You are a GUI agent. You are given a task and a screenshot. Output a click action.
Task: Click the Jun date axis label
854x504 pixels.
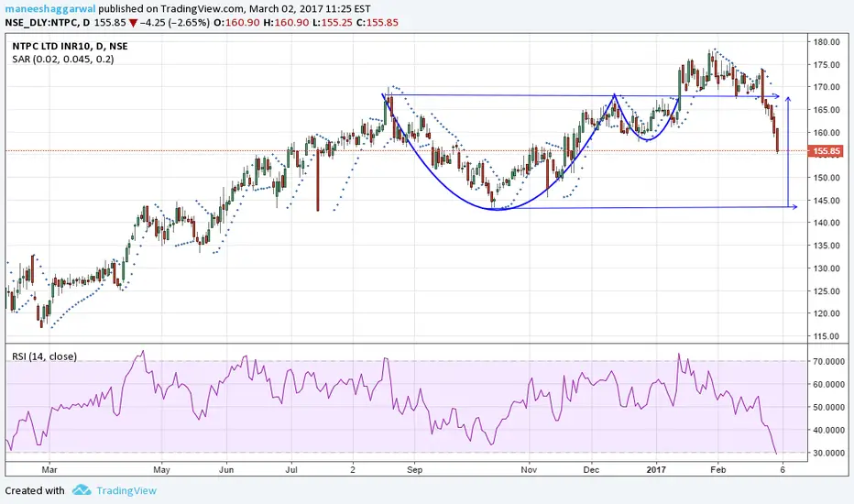click(226, 469)
